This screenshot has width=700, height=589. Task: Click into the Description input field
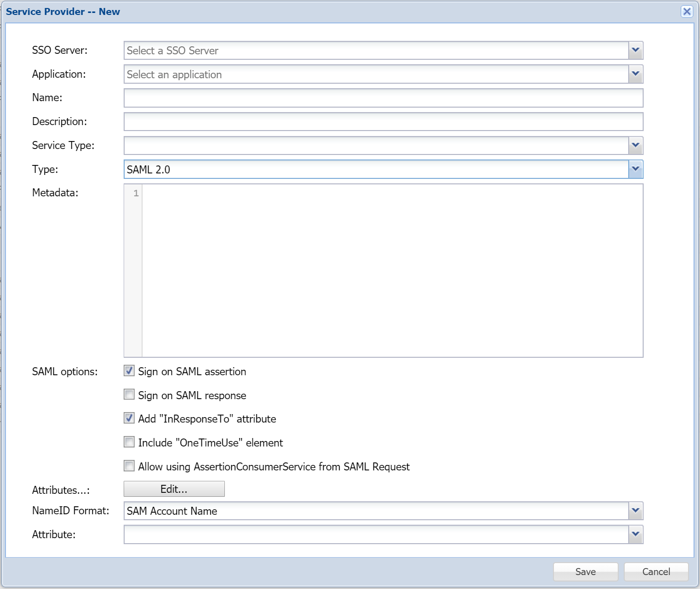pos(383,122)
